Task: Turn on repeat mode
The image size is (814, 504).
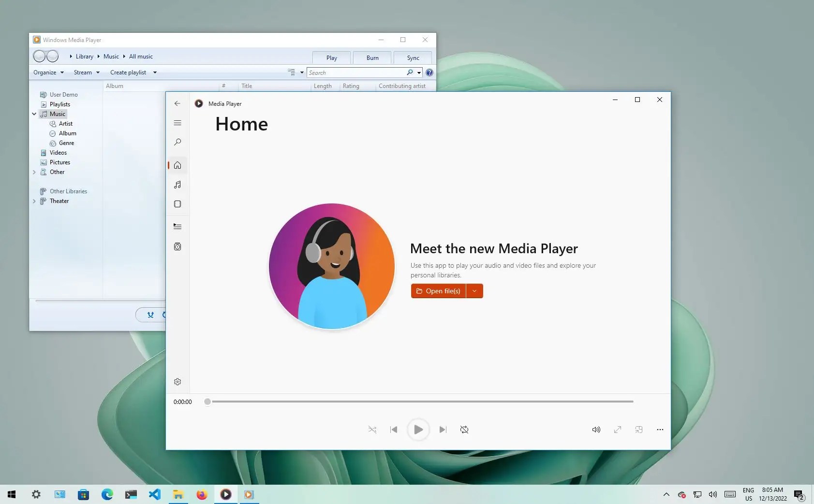Action: pos(464,429)
